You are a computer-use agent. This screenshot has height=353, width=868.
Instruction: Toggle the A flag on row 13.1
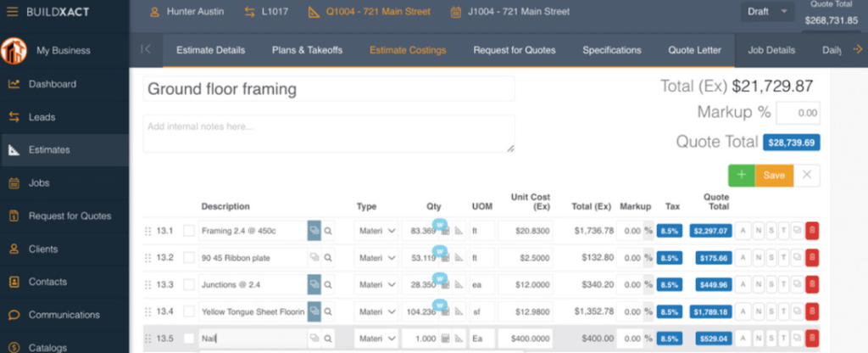coord(743,231)
